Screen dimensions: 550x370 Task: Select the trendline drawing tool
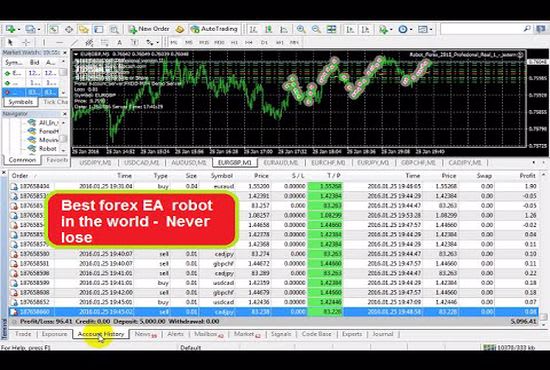[74, 42]
